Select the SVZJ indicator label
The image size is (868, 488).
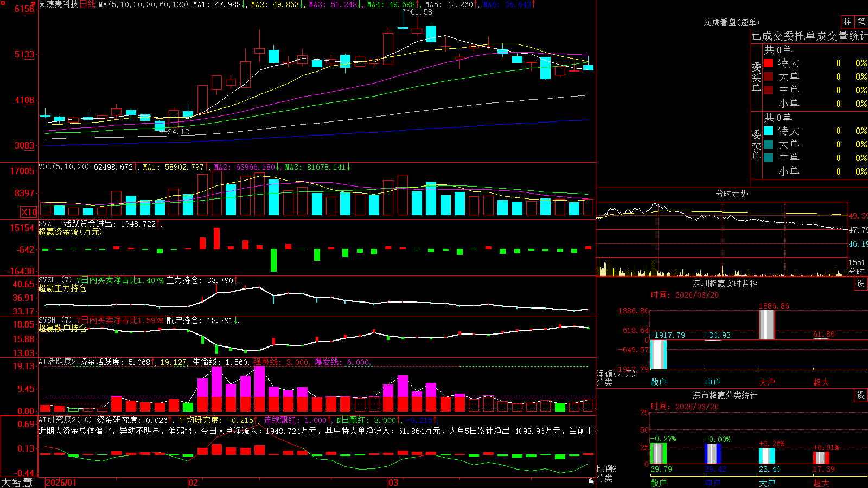tap(47, 223)
